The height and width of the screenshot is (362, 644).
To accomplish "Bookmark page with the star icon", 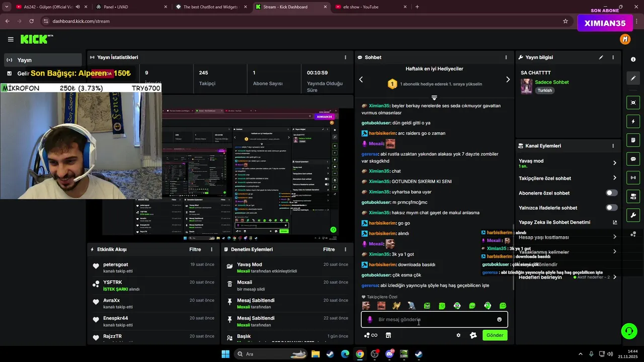I will pyautogui.click(x=566, y=21).
